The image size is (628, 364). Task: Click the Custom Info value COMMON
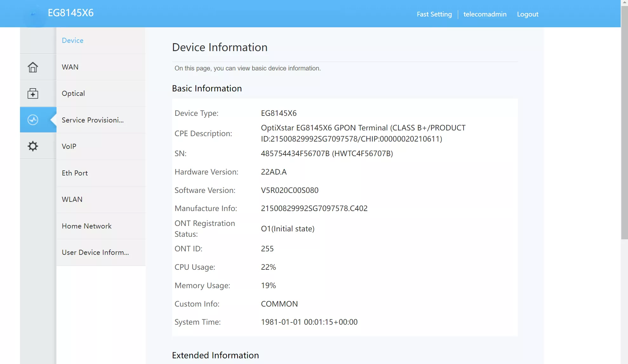pos(279,304)
